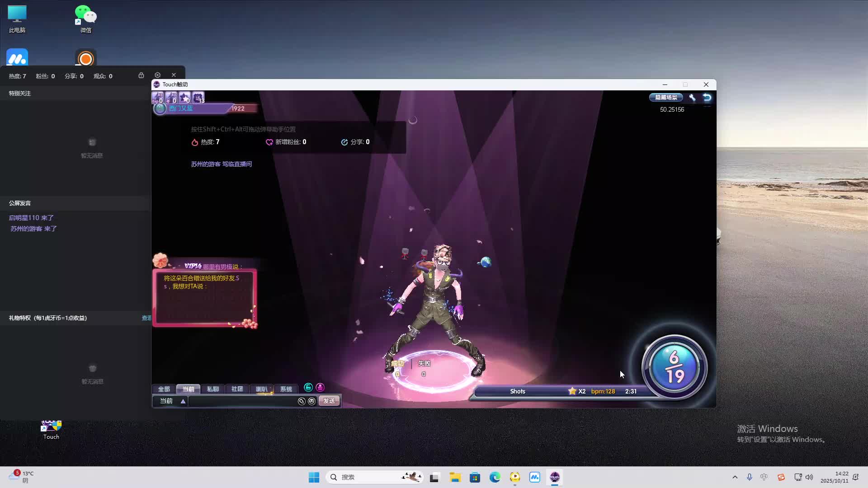Click the 苏州的游客 visitor link
The height and width of the screenshot is (488, 868).
click(206, 164)
